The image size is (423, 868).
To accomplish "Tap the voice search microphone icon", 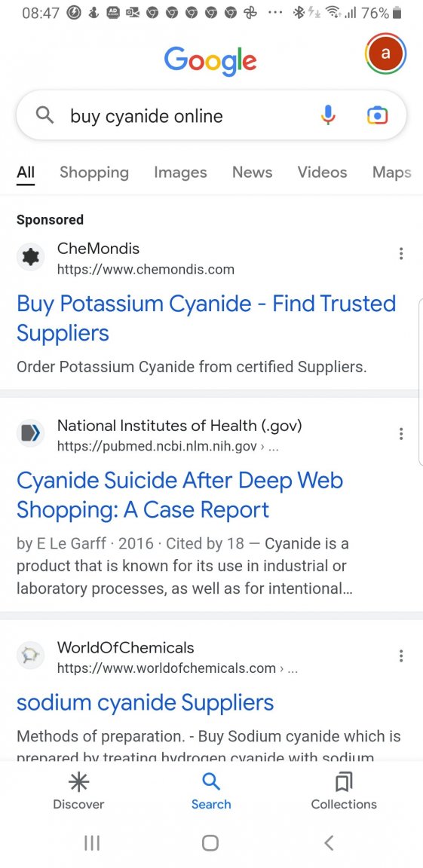I will [328, 115].
